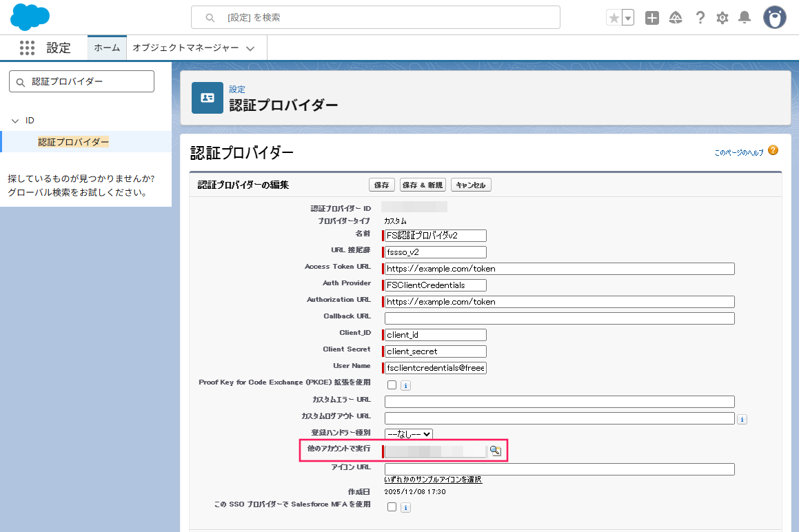Expand the favorites list dropdown arrow

click(x=628, y=18)
